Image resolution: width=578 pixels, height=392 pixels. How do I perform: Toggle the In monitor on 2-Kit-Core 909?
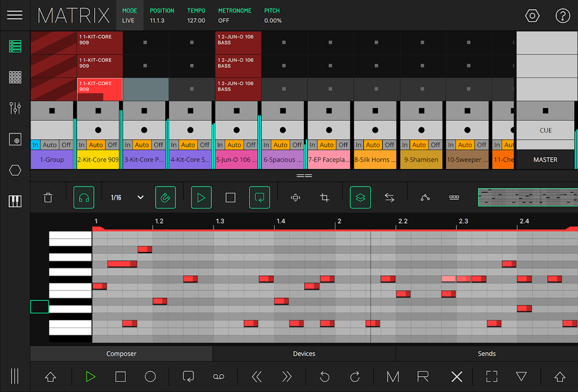[x=82, y=145]
